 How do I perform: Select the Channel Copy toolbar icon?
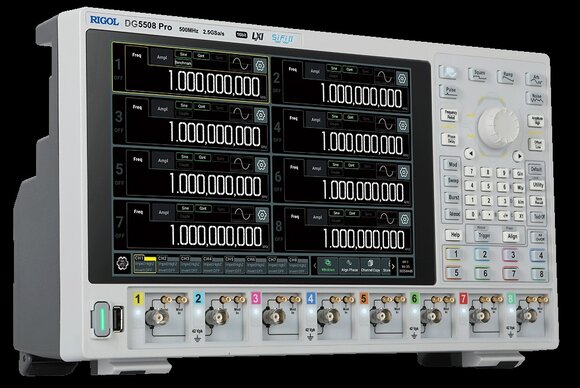pos(370,266)
